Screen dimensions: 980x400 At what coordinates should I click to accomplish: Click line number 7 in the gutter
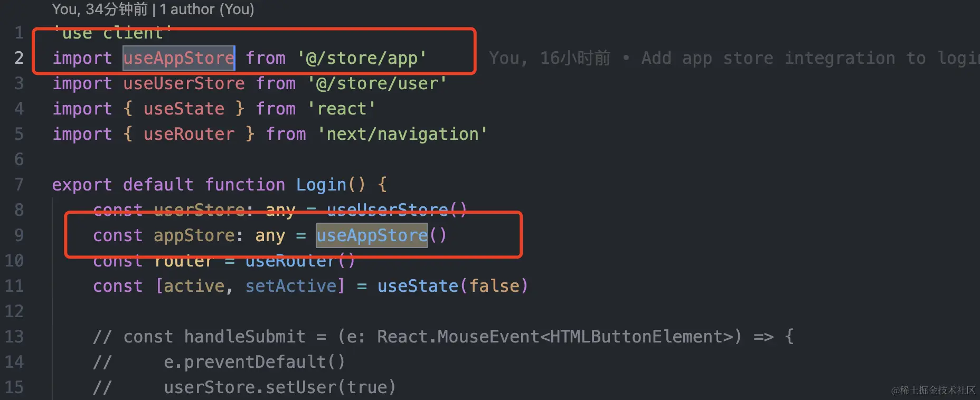tap(19, 185)
